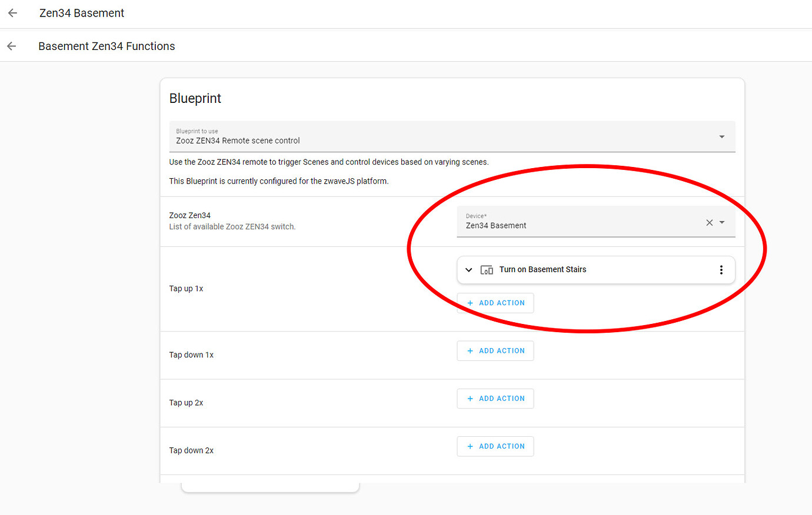The height and width of the screenshot is (515, 812).
Task: Click the back arrow beside Basement Zen34 Functions
Action: 12,45
